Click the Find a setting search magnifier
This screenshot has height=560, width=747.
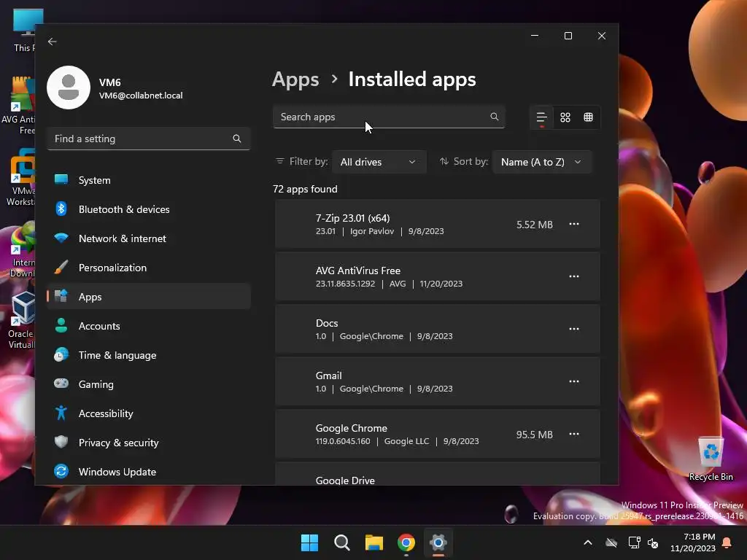[x=237, y=139]
